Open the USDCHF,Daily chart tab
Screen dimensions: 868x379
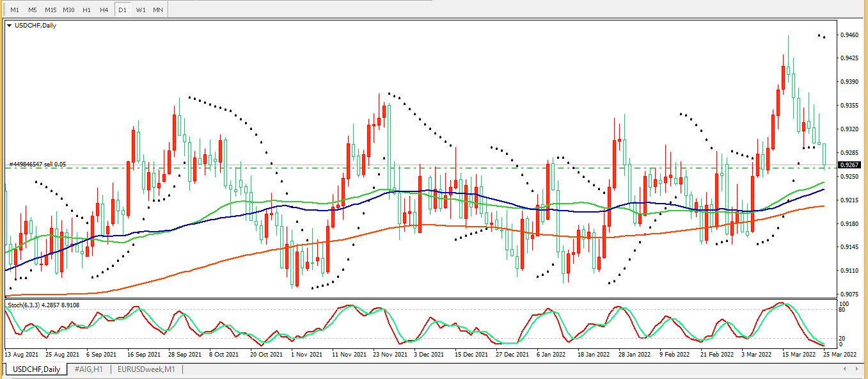[x=36, y=369]
